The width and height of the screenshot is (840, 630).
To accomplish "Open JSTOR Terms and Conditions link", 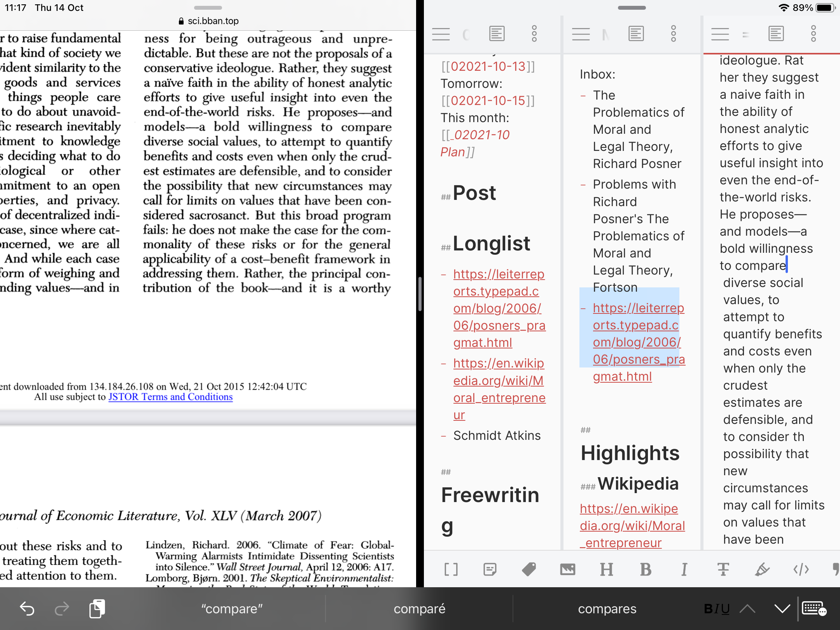I will 170,397.
